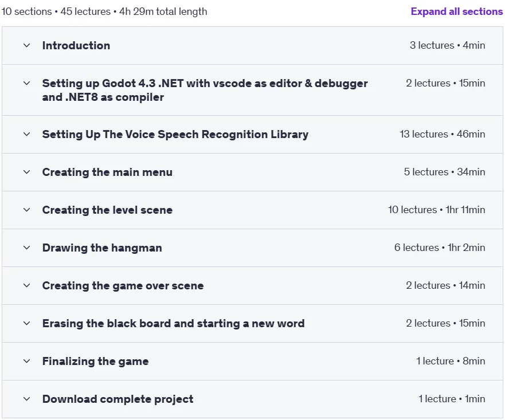Toggle the Finalizing the game chevron
The image size is (505, 420).
coord(27,361)
